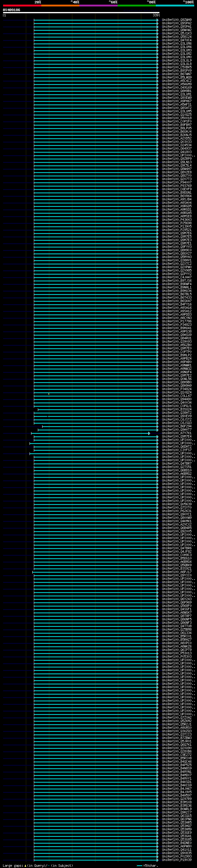Select hit UniRef100_Q297R9
The image size is (197, 868).
[177, 799]
